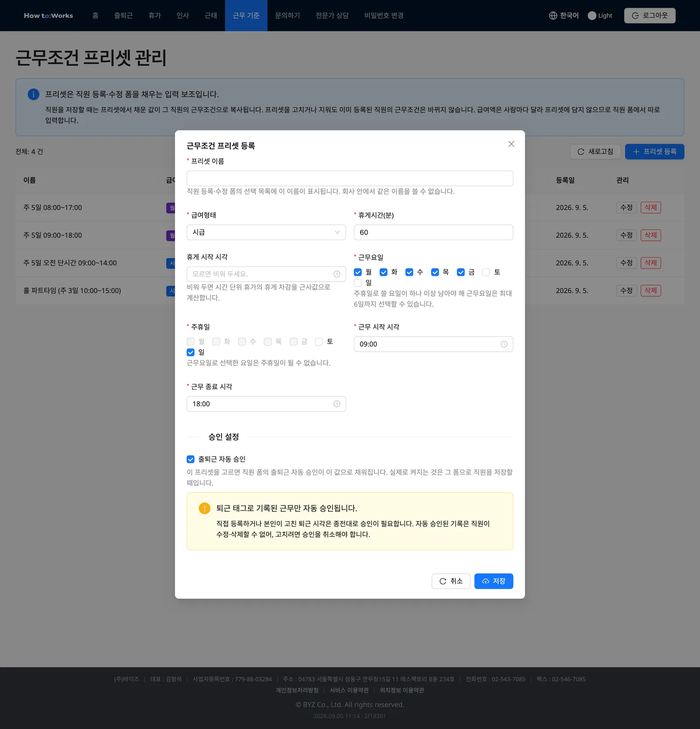The width and height of the screenshot is (700, 729).
Task: Check 토 in 근무요일
Action: 486,272
